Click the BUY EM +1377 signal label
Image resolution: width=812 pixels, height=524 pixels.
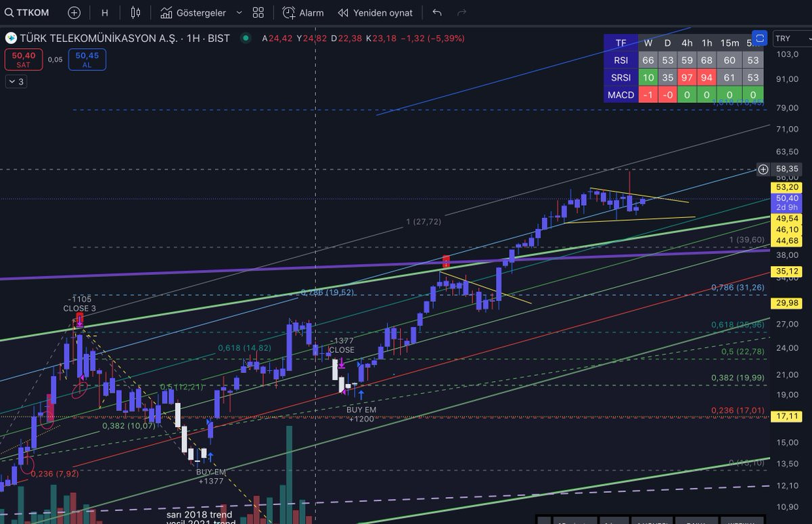(x=210, y=476)
